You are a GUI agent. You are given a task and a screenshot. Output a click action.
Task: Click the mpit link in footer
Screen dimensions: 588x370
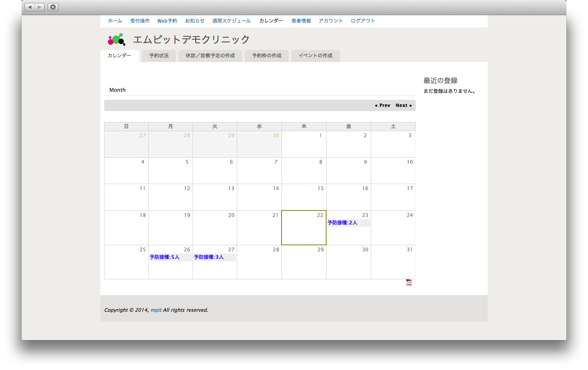click(156, 310)
